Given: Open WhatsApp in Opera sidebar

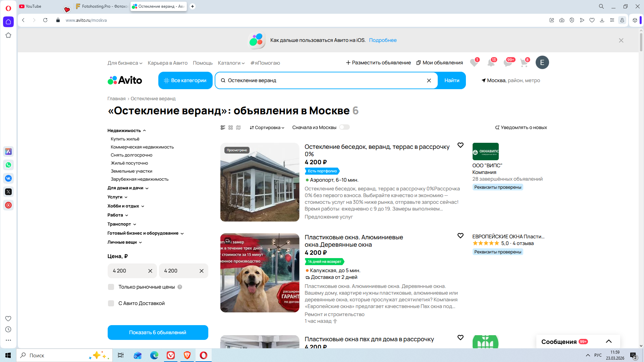Looking at the screenshot, I should 8,165.
